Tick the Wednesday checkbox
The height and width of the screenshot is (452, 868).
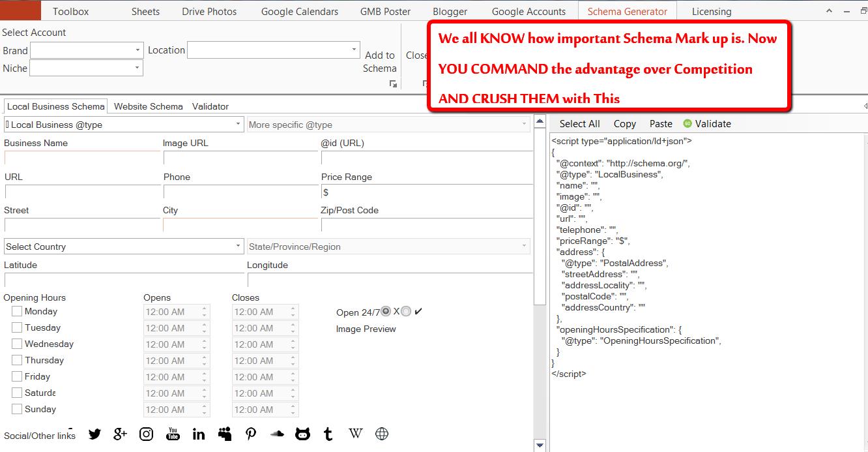click(x=17, y=344)
